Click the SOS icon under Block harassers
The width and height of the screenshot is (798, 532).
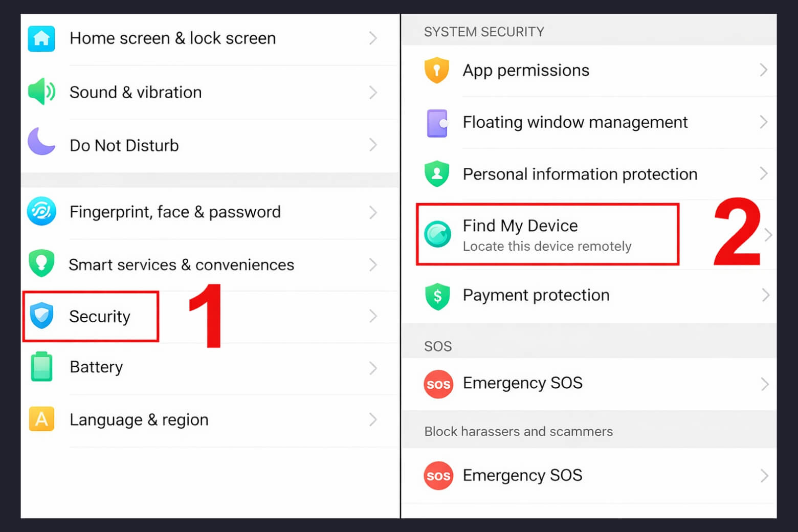pos(438,476)
